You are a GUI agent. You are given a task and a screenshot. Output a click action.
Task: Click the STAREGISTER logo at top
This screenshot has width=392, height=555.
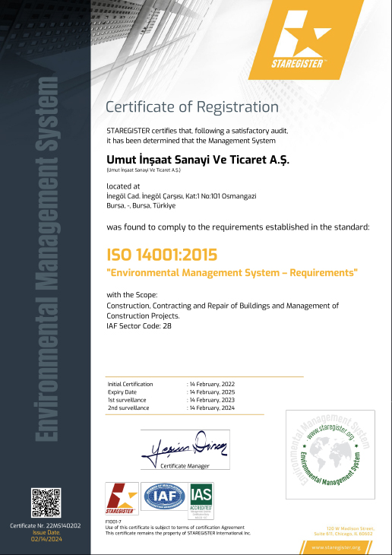coord(306,40)
